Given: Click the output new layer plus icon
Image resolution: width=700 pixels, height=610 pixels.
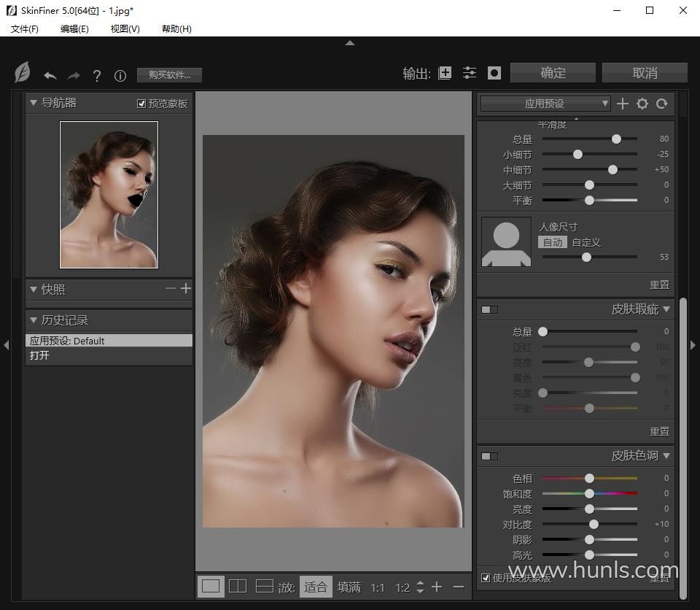Looking at the screenshot, I should [445, 73].
